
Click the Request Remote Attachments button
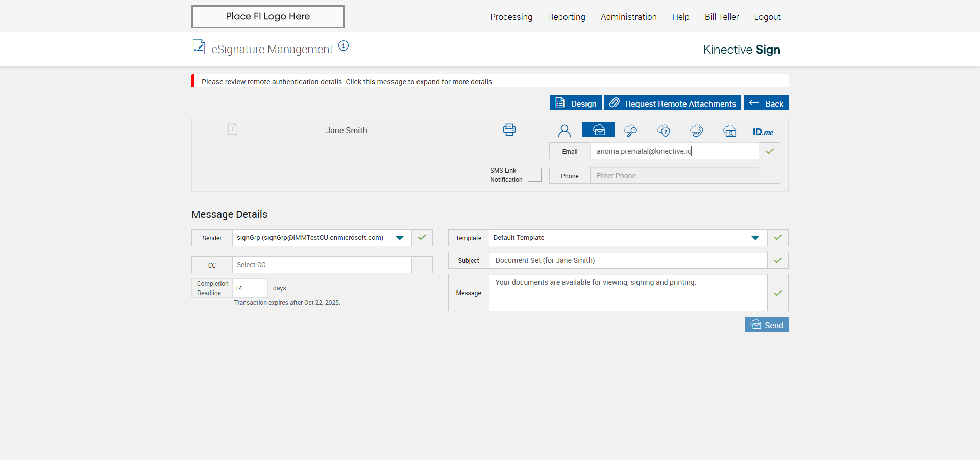672,103
